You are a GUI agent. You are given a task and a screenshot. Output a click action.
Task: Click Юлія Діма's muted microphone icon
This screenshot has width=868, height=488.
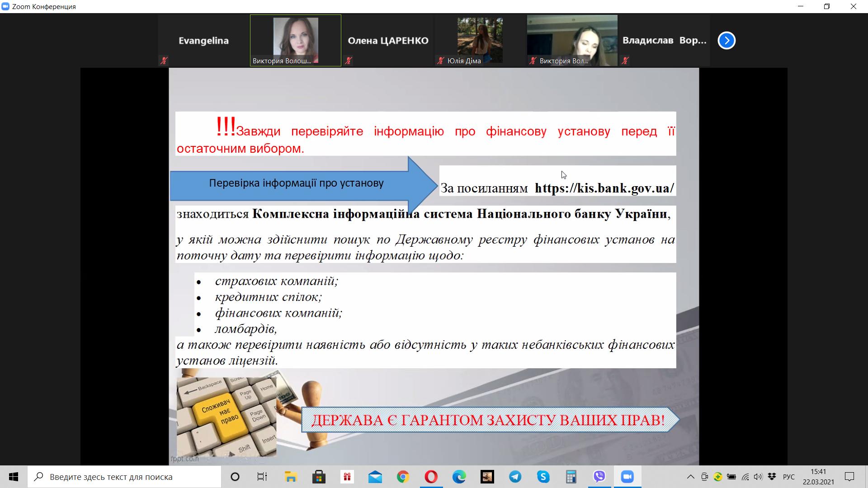pyautogui.click(x=441, y=61)
